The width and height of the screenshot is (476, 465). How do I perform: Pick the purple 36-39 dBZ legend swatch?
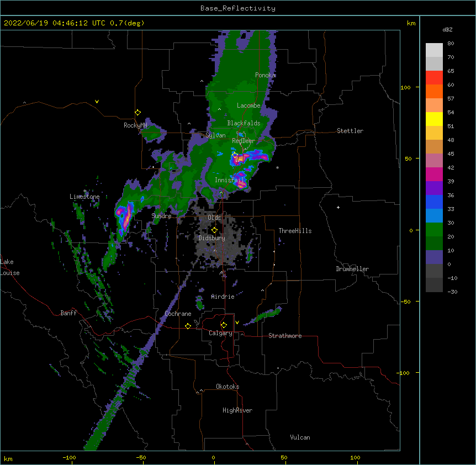[x=434, y=188]
